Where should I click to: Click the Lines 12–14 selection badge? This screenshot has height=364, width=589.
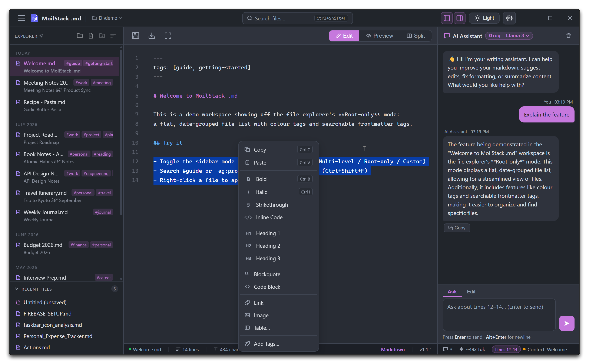coord(506,349)
